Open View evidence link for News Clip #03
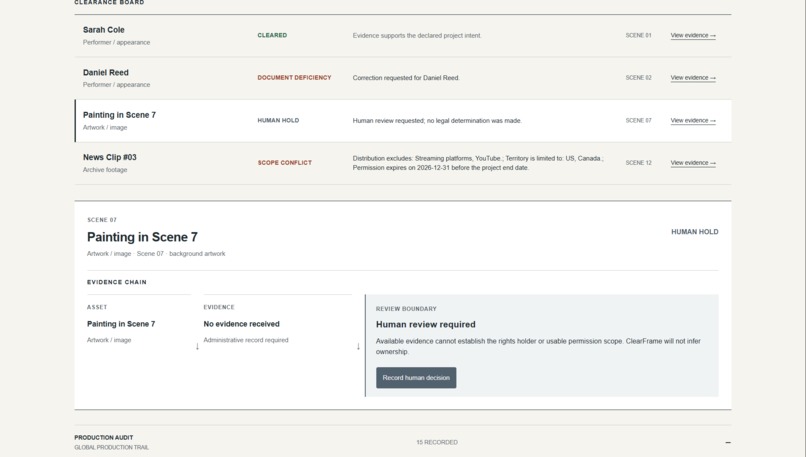Screen dimensions: 806x457 click(693, 163)
